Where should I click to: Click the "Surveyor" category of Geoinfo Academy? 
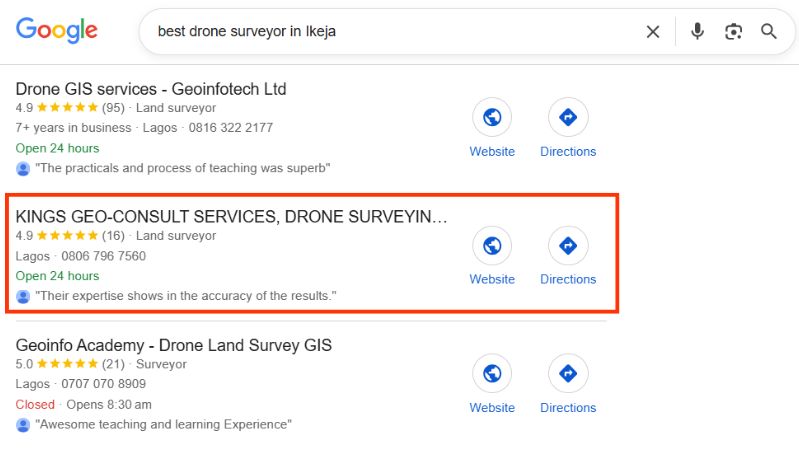(161, 364)
